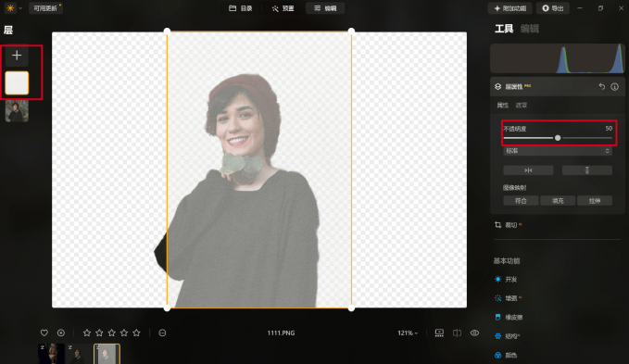The height and width of the screenshot is (364, 629).
Task: Click the 图像映射 image mapping label
Action: 514,188
